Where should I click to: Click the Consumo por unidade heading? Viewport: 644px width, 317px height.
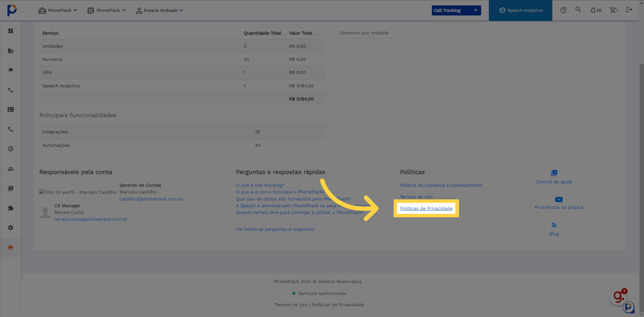click(364, 33)
